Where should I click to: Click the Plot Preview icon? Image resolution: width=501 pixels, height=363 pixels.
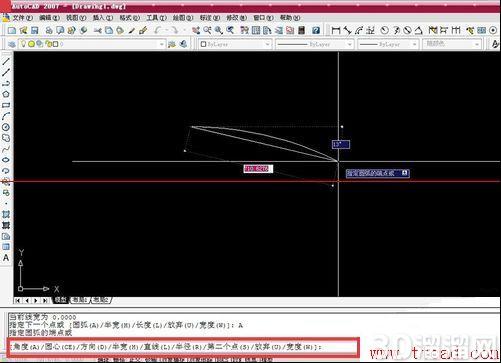pyautogui.click(x=60, y=31)
